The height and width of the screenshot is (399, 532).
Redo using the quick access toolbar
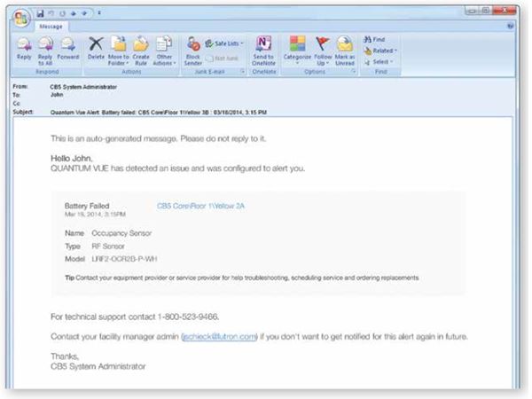click(x=62, y=13)
